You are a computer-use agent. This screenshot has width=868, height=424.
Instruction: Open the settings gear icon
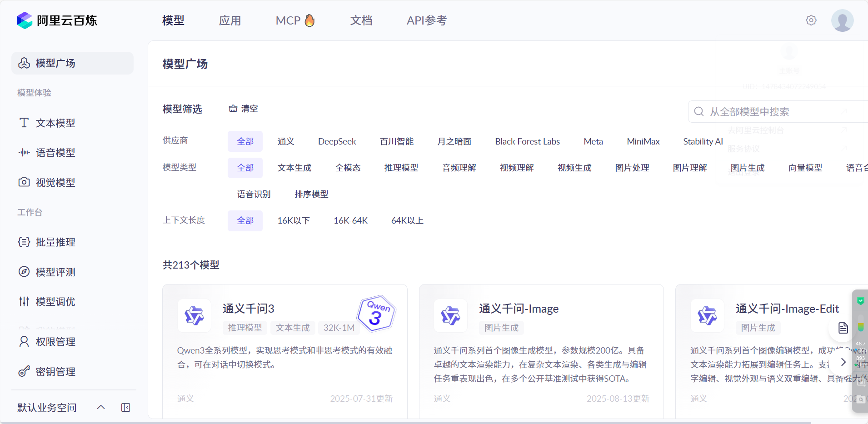pos(811,20)
